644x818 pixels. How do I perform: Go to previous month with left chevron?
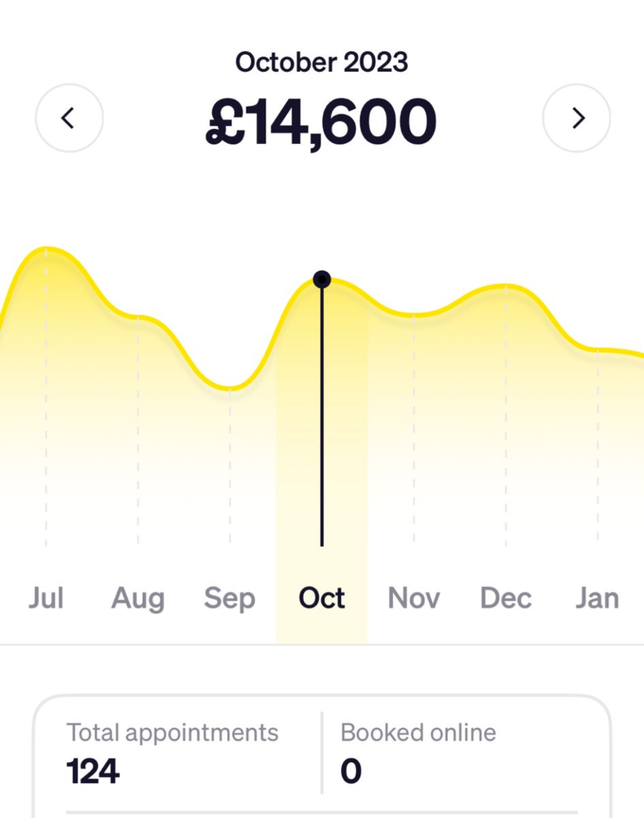69,118
